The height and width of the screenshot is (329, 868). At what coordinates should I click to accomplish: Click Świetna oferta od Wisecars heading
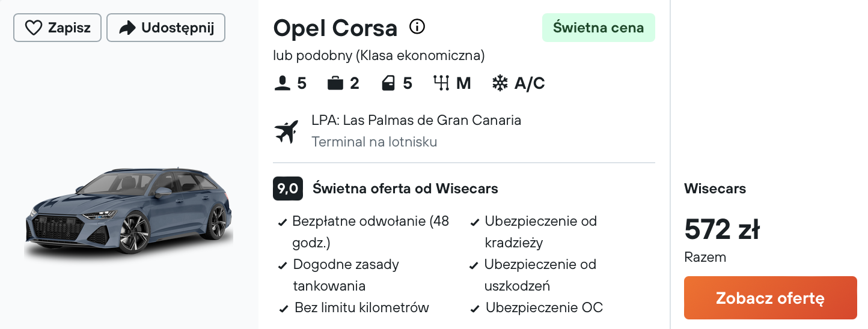[406, 189]
